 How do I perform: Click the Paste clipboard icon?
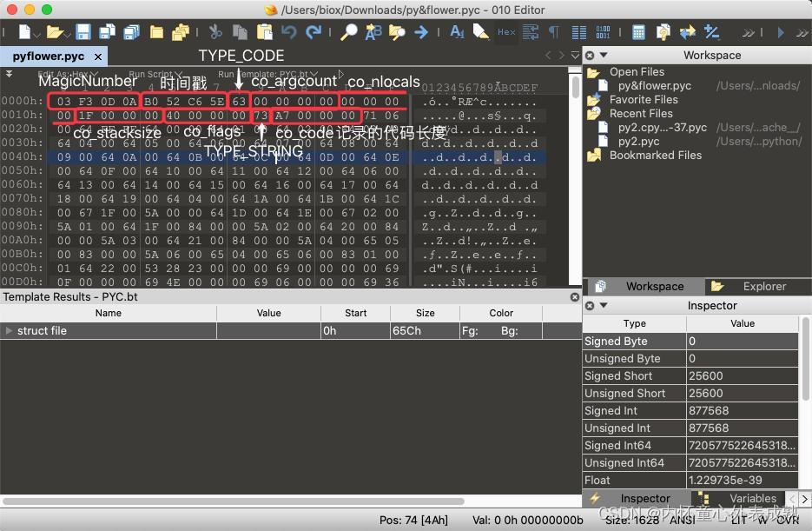(x=264, y=32)
